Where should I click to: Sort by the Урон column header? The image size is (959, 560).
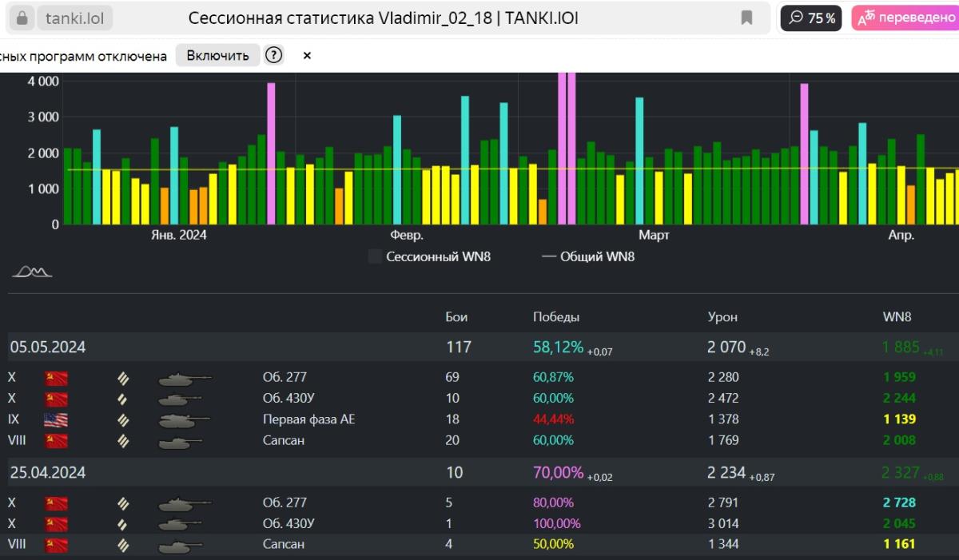(722, 317)
